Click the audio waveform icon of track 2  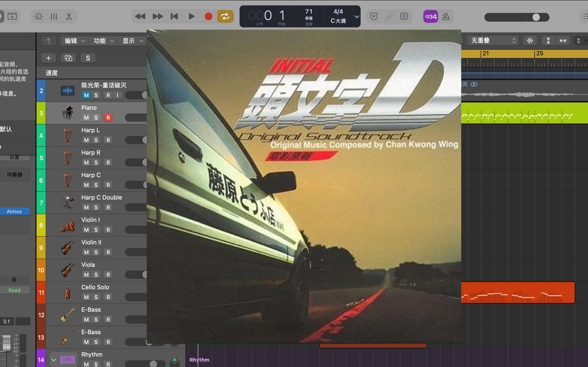(68, 90)
